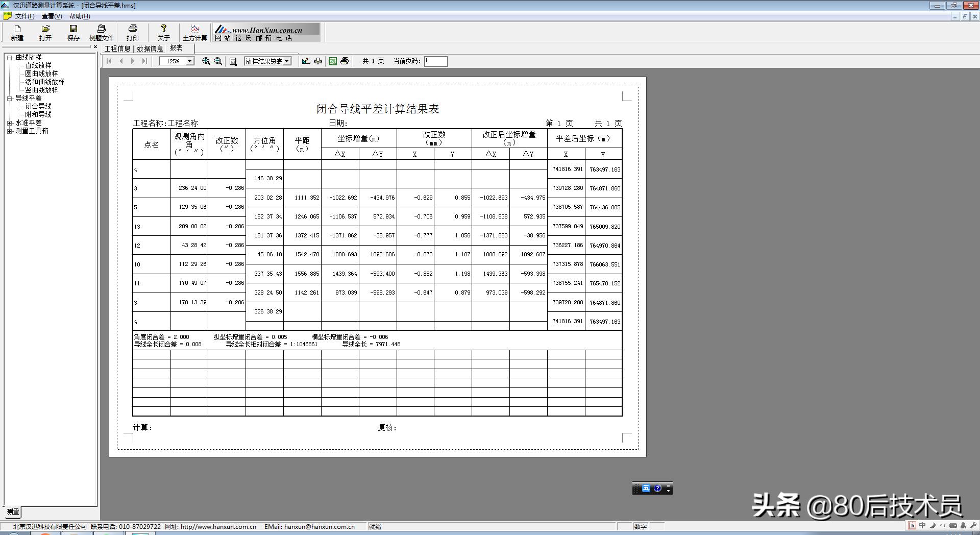Go to the previous report page
This screenshot has height=535, width=980.
point(121,61)
